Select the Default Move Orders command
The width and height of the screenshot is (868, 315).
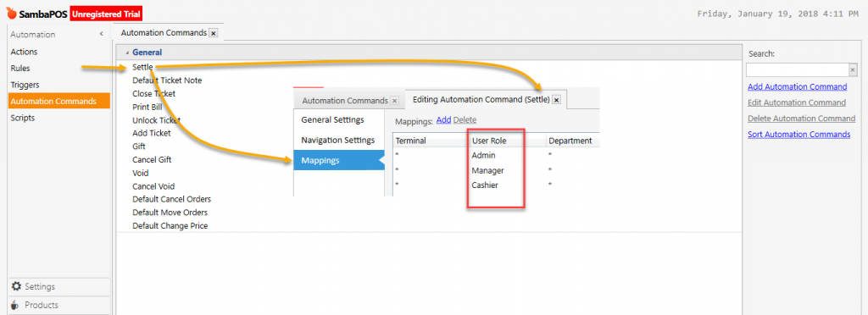coord(170,213)
